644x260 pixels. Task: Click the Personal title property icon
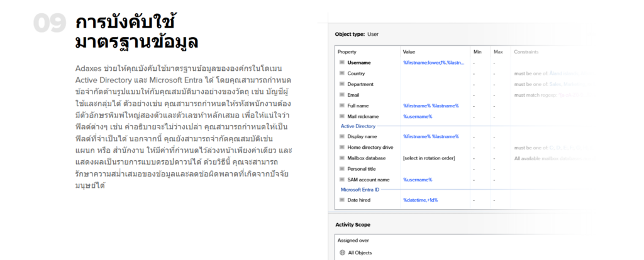(x=342, y=169)
